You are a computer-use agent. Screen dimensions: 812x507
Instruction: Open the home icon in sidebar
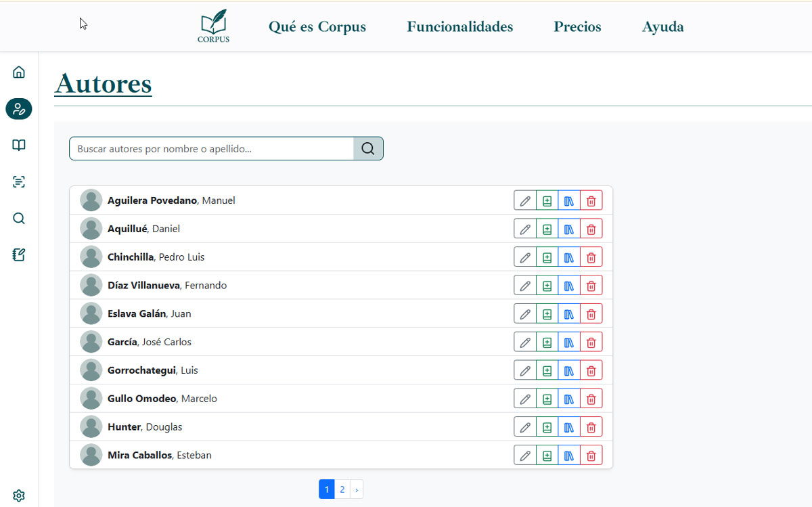[19, 72]
